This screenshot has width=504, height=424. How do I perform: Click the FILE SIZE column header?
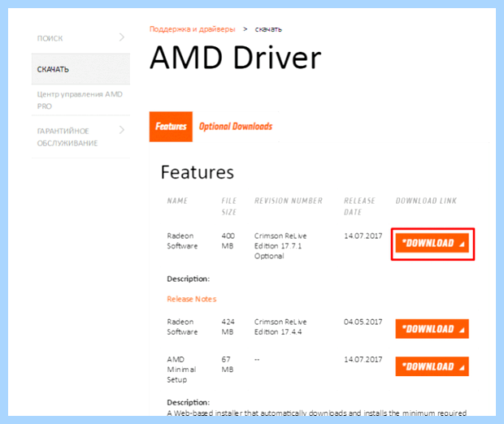pos(229,206)
